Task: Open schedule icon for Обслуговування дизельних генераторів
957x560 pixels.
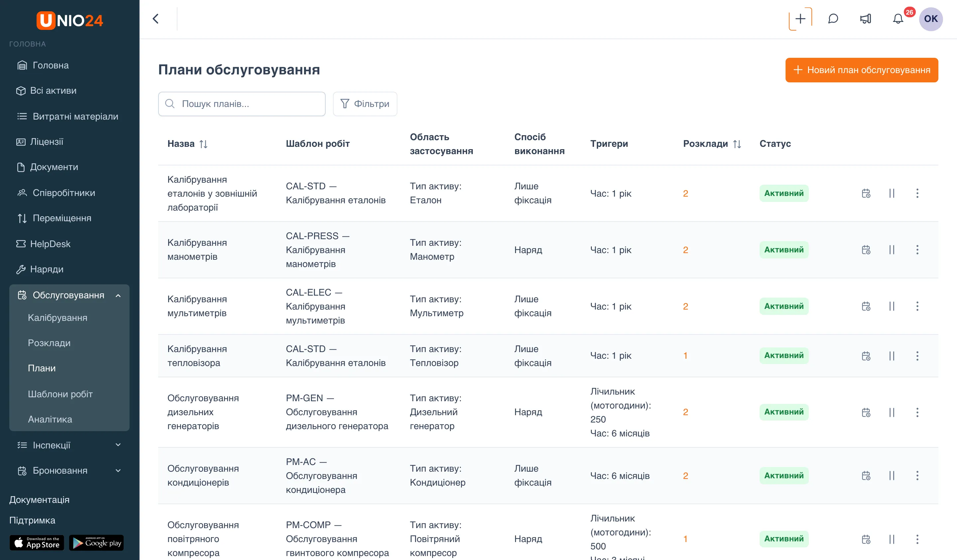Action: (x=866, y=412)
